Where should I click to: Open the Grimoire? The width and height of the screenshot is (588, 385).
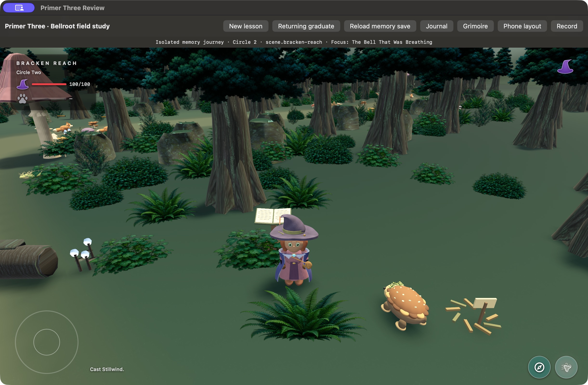coord(475,26)
